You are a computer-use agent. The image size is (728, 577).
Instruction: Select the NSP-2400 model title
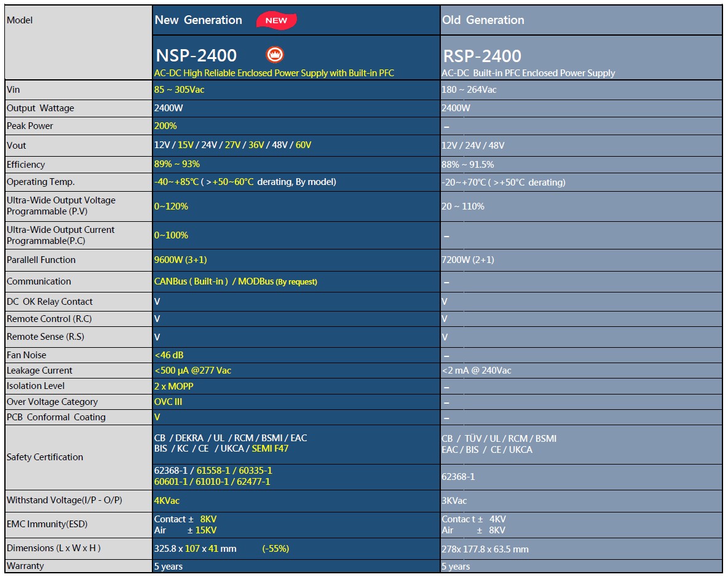[196, 56]
